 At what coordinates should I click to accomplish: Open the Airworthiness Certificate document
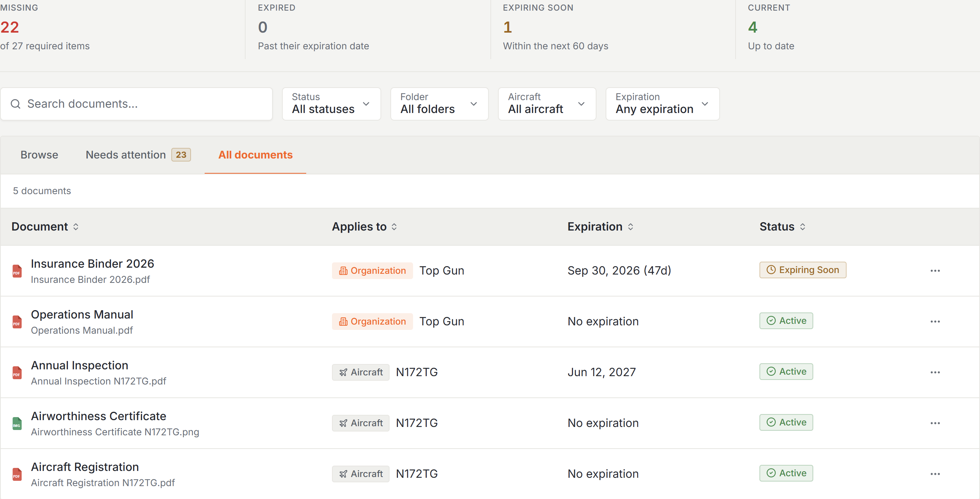tap(99, 416)
